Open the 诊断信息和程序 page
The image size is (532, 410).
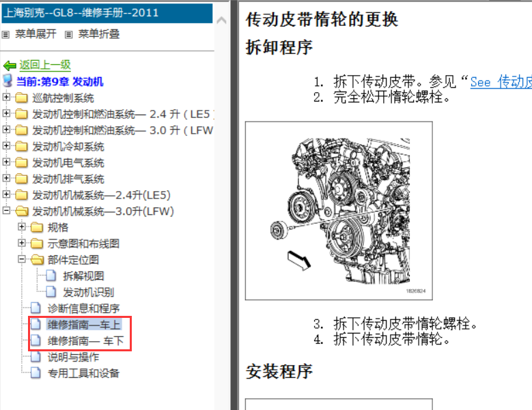[83, 308]
